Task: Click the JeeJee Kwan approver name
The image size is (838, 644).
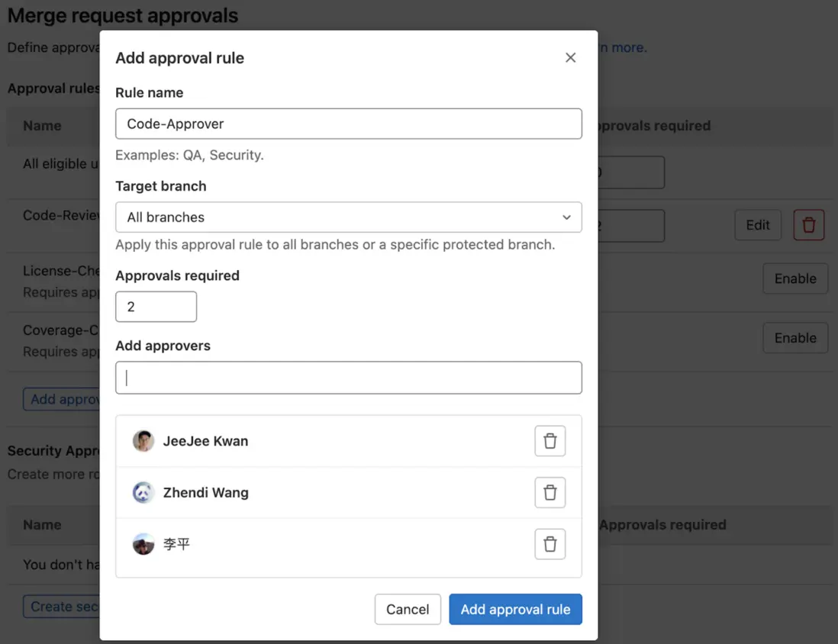Action: (x=205, y=441)
